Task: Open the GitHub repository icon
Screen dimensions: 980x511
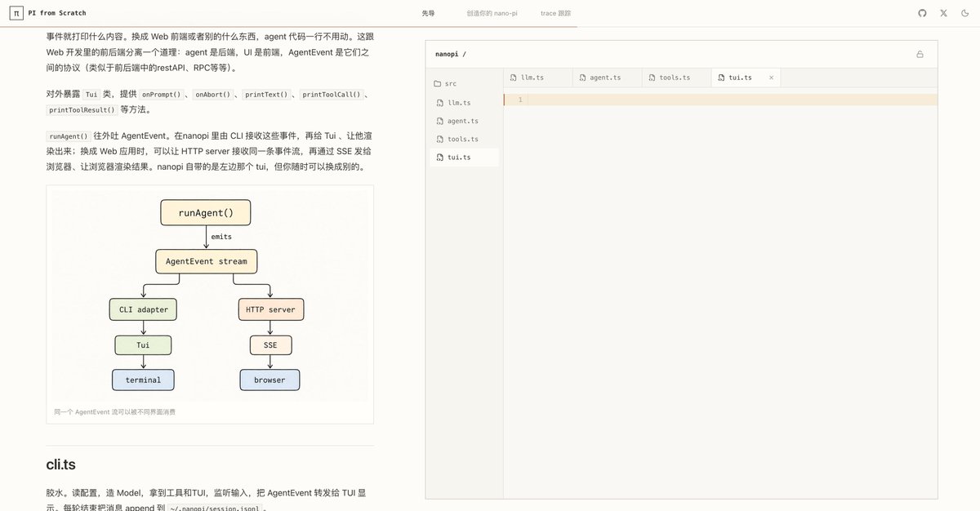Action: (x=922, y=13)
